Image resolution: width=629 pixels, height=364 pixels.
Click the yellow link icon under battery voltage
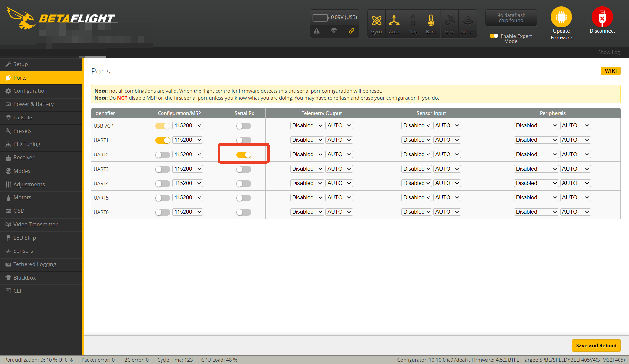[351, 31]
